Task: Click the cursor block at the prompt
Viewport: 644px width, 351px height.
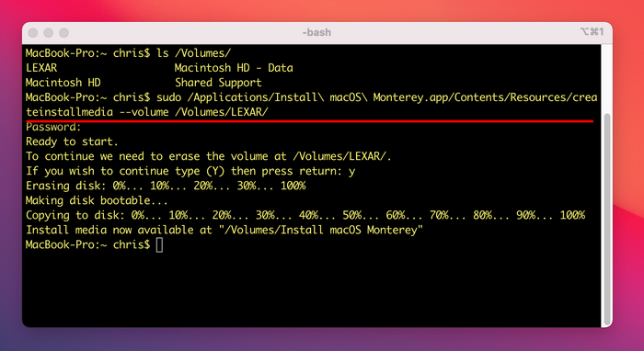Action: coord(159,244)
